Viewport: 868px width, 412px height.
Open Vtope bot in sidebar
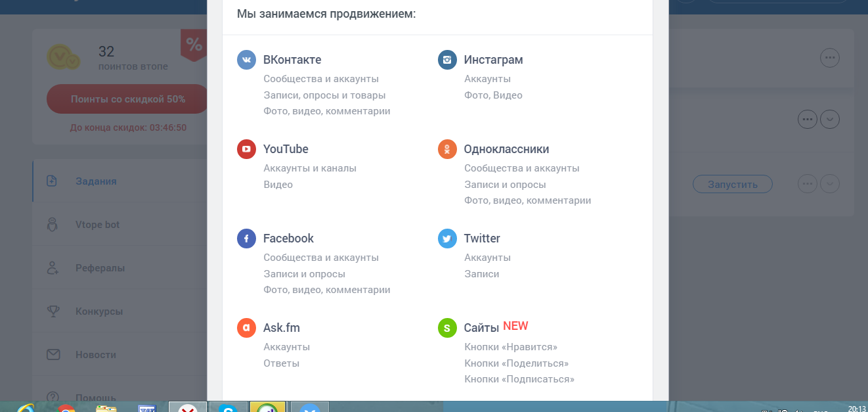tap(120, 225)
